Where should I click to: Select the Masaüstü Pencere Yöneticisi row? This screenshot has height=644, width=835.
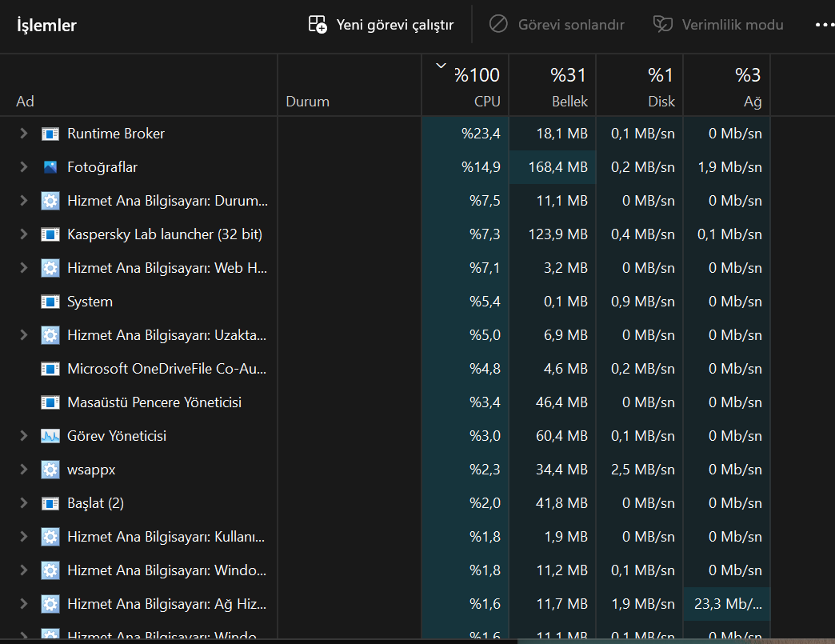click(385, 402)
